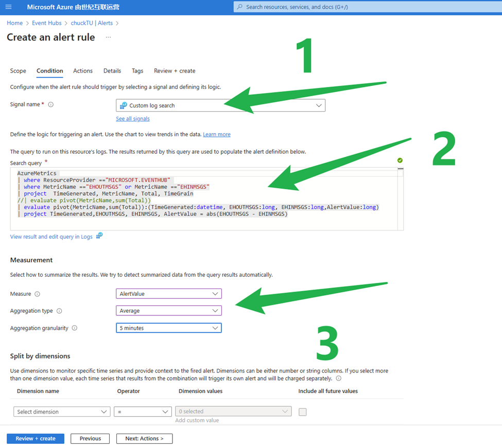The image size is (502, 448).
Task: Switch to the Scope tab
Action: (18, 71)
